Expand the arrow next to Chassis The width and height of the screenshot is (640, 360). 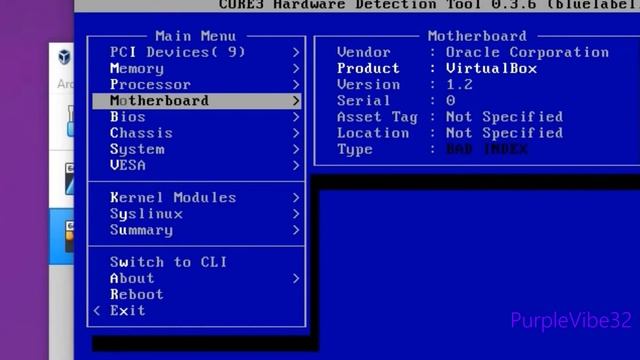296,133
